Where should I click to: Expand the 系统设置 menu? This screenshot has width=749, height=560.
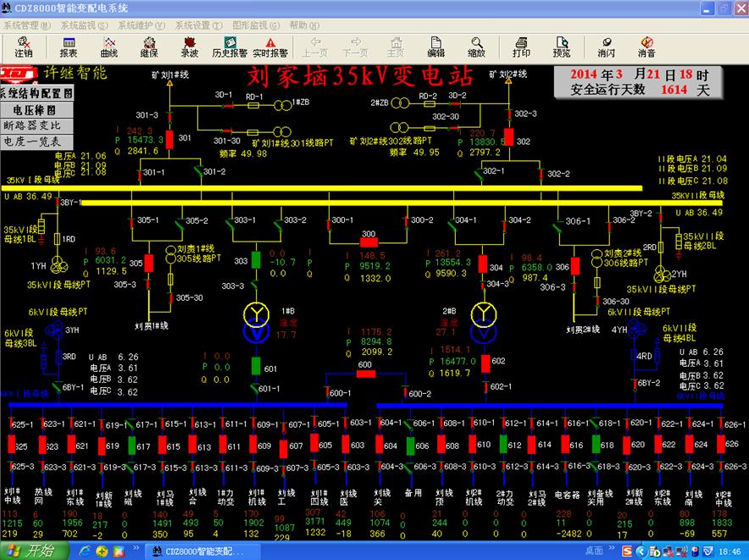pyautogui.click(x=194, y=25)
